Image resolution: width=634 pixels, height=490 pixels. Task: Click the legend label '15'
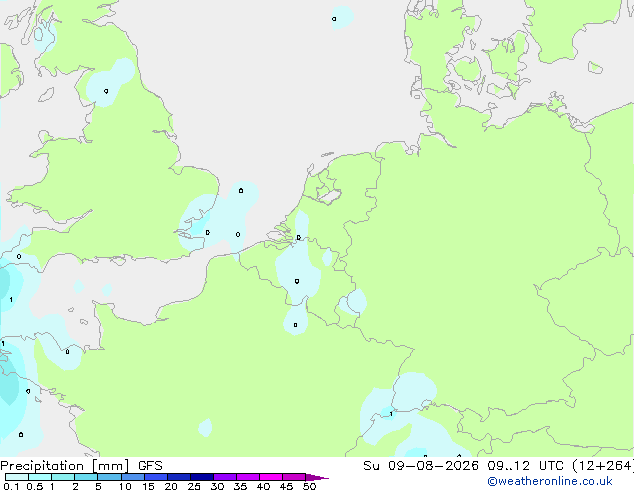tap(148, 486)
